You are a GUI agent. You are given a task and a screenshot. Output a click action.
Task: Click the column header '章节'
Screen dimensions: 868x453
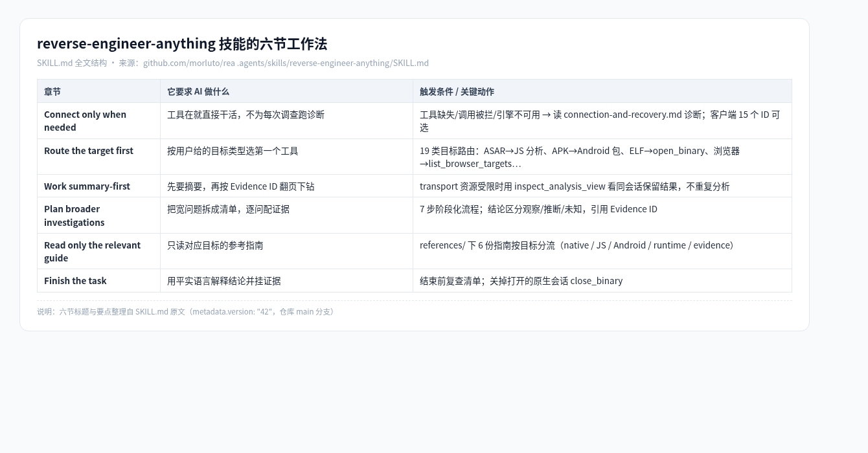(98, 91)
